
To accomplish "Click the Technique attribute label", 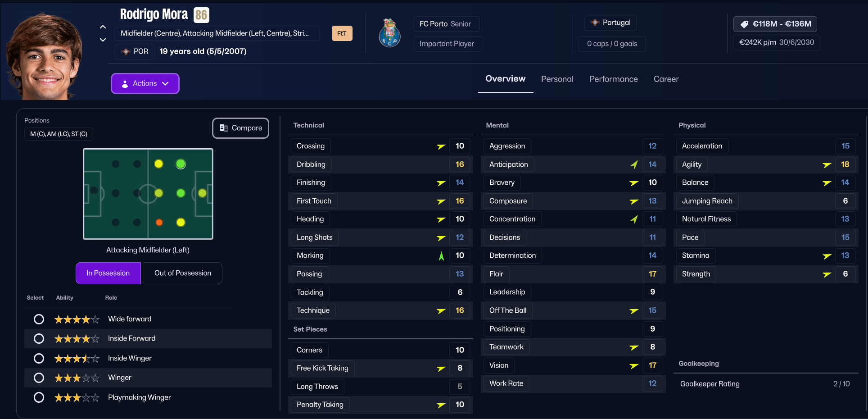I will click(313, 310).
